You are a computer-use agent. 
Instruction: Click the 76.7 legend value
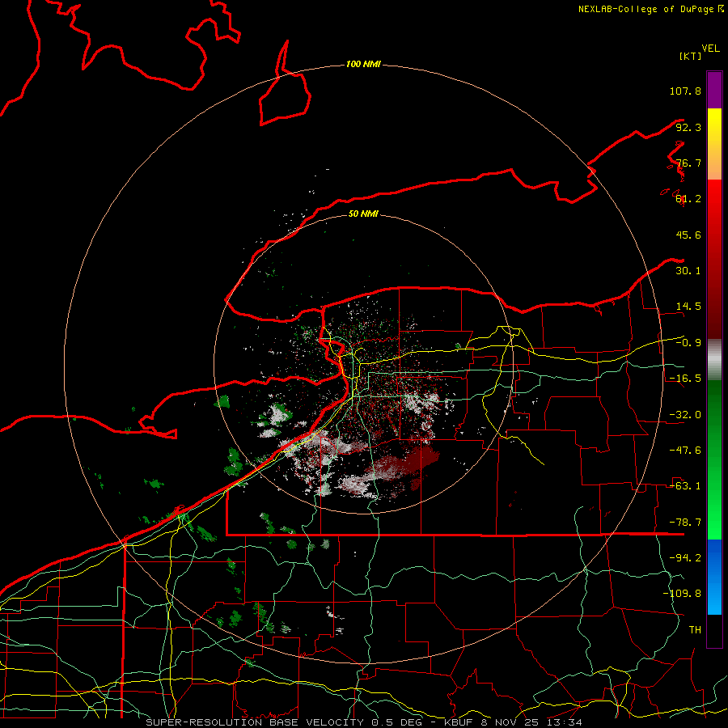tap(688, 163)
